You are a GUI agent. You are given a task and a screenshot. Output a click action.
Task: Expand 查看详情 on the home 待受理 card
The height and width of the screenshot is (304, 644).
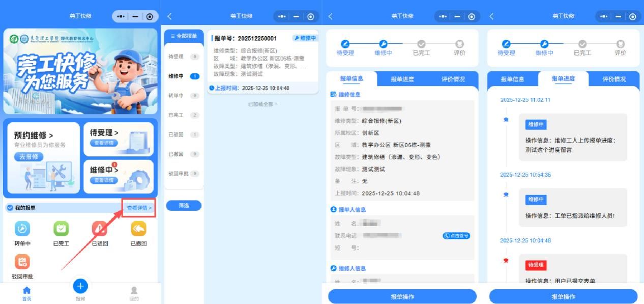pyautogui.click(x=104, y=143)
